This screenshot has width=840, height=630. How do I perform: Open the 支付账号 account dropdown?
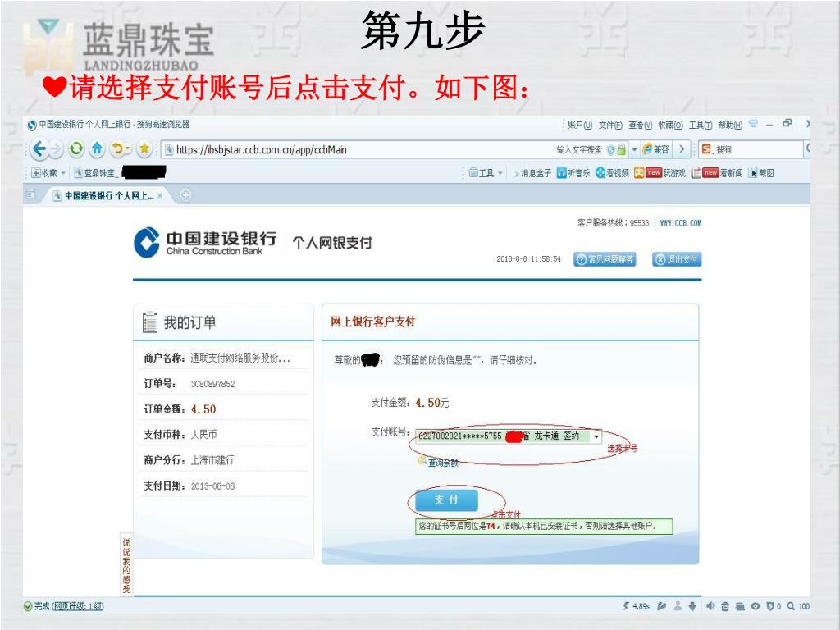(596, 436)
